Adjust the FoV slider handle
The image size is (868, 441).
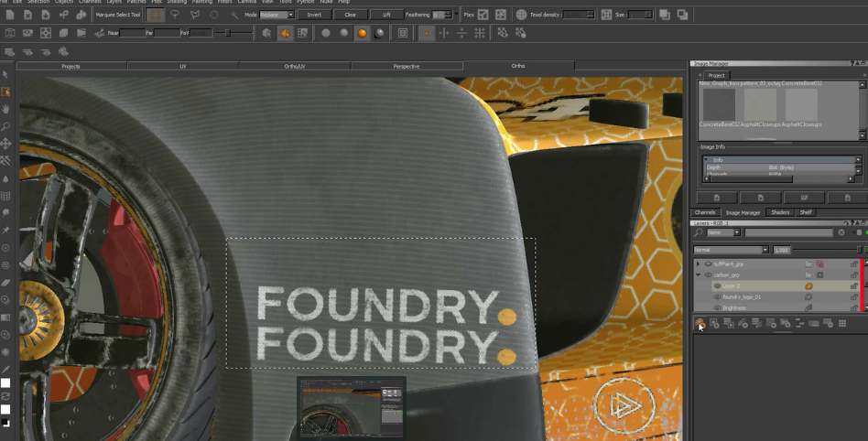pyautogui.click(x=227, y=33)
